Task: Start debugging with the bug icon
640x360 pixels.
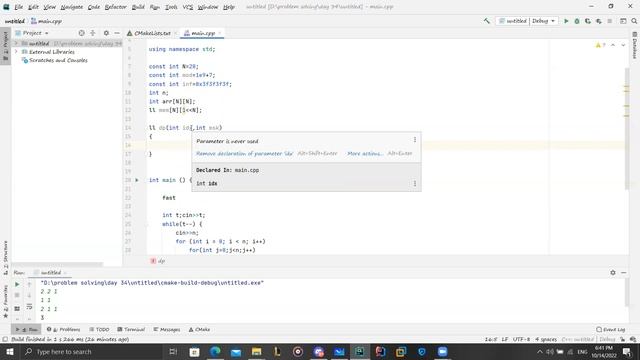Action: pos(577,21)
